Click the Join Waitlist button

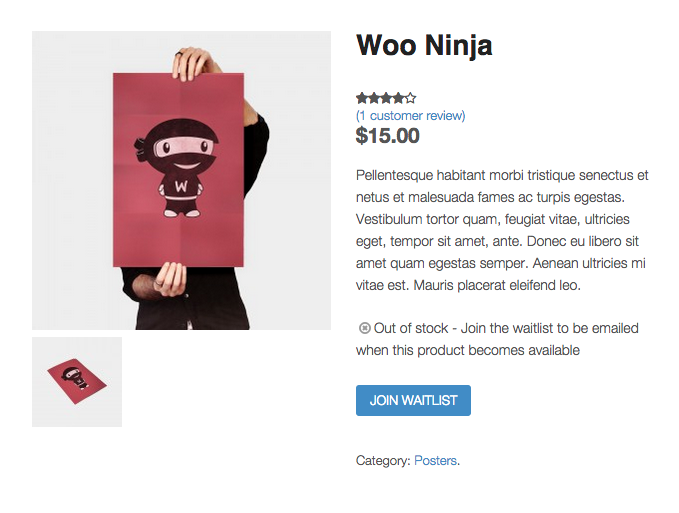coord(413,400)
